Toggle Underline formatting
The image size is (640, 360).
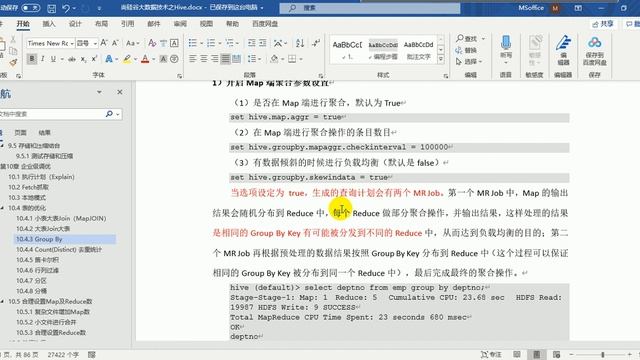click(53, 59)
